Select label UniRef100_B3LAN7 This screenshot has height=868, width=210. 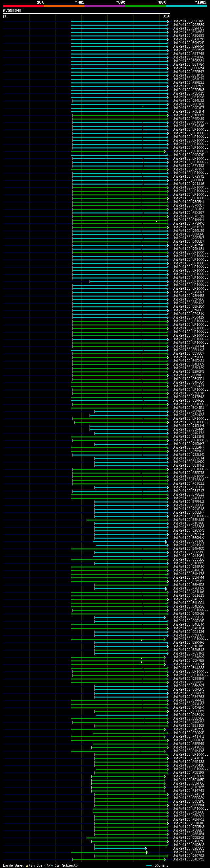pos(188,448)
